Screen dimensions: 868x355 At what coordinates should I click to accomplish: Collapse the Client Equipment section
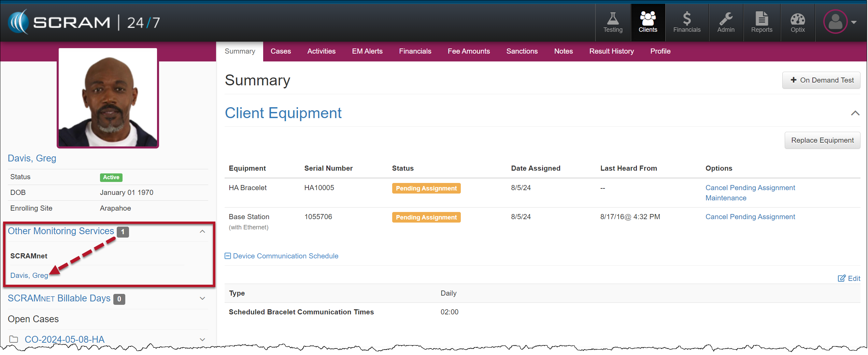855,113
